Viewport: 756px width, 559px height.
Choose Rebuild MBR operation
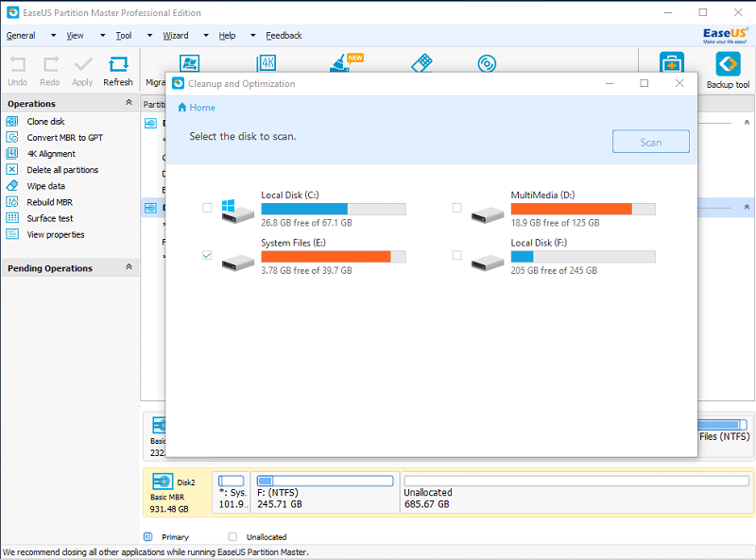pos(50,202)
